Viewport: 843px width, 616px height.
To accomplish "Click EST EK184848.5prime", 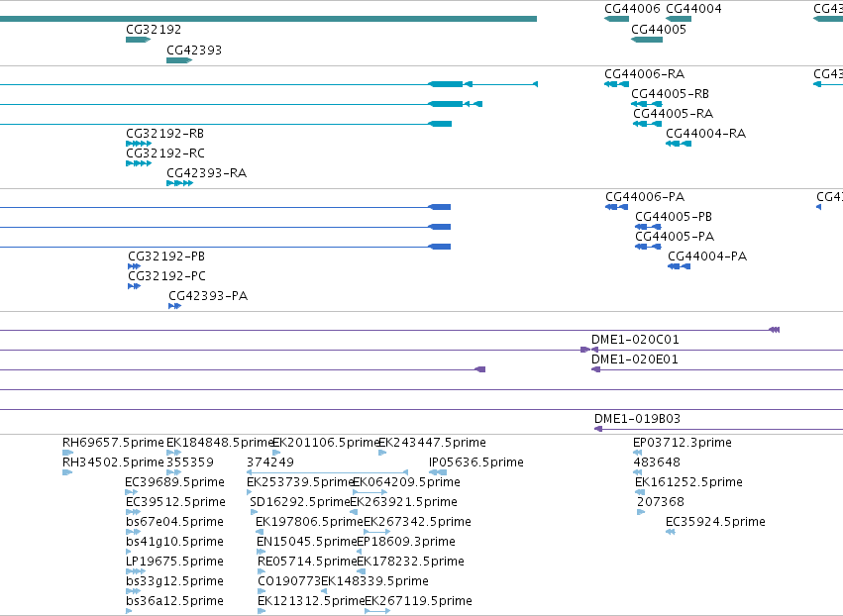I will [220, 443].
